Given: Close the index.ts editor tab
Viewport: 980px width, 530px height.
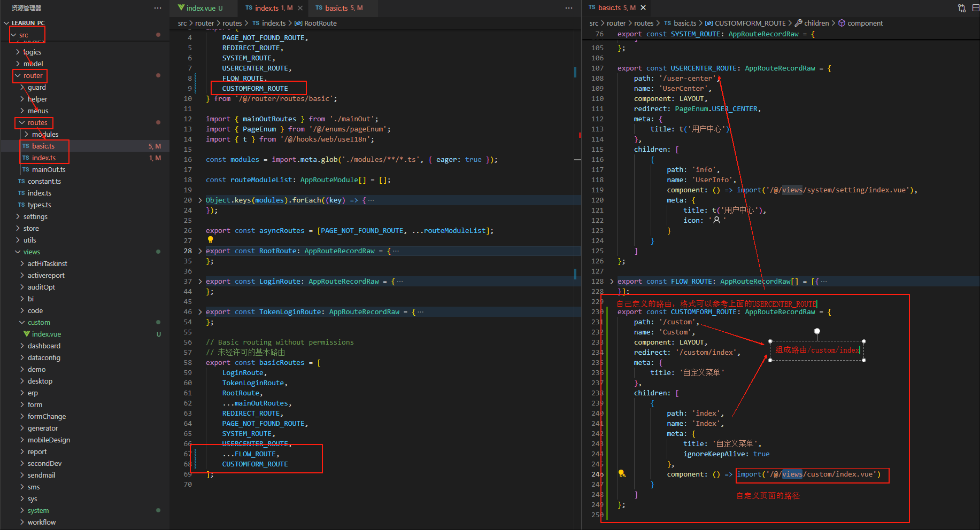Looking at the screenshot, I should [300, 8].
